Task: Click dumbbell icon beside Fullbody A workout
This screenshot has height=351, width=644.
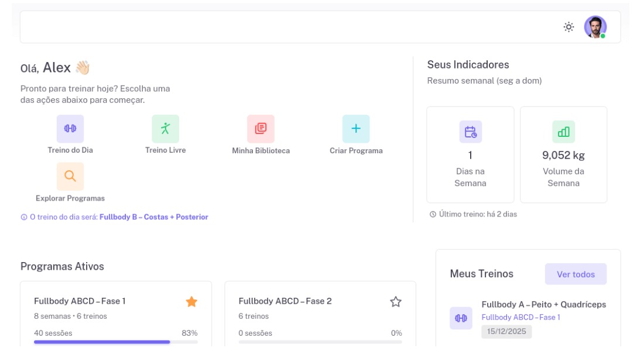Action: (x=461, y=318)
